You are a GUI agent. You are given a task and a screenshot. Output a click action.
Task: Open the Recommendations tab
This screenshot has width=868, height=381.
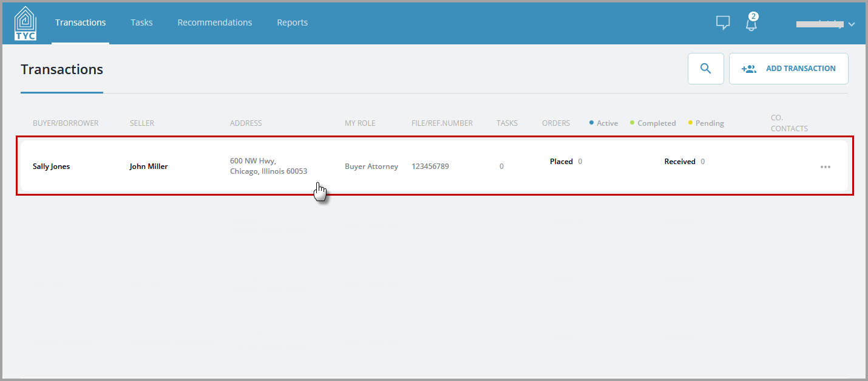coord(215,22)
